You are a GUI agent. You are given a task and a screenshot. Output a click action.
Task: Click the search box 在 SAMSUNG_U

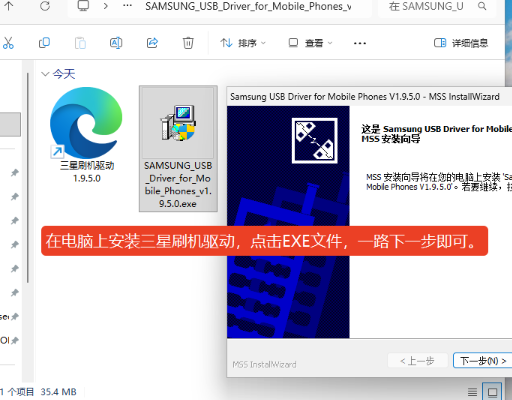pos(437,6)
